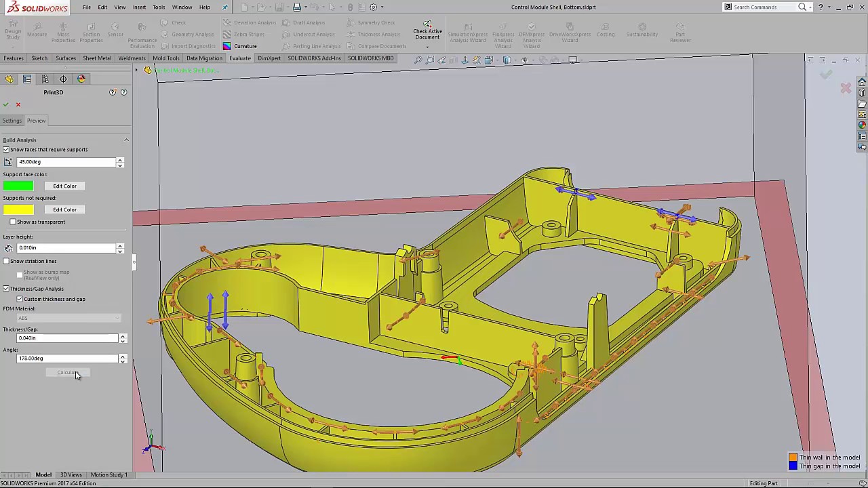Switch to the Features ribbon tab
This screenshot has height=488, width=868.
(14, 58)
